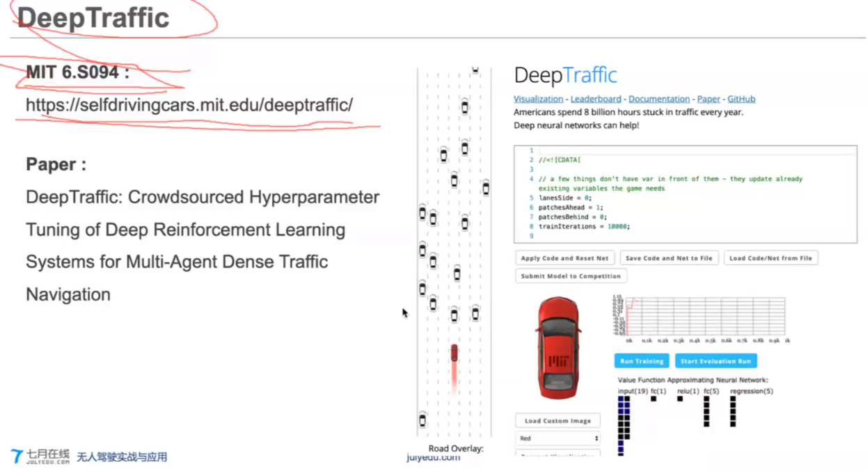Click the DeepTraffic page heading

[x=565, y=75]
